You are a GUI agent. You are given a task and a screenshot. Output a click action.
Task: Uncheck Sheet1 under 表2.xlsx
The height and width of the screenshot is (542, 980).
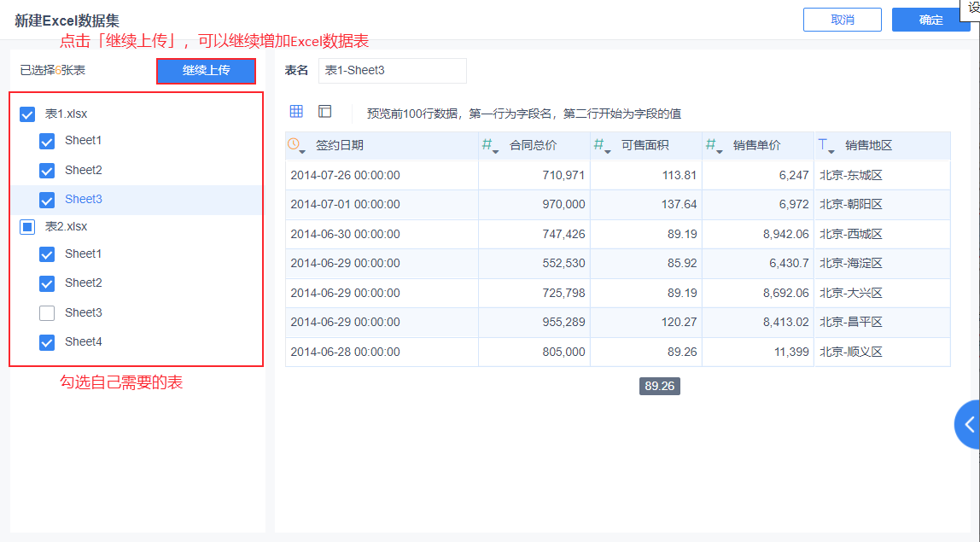pyautogui.click(x=47, y=254)
